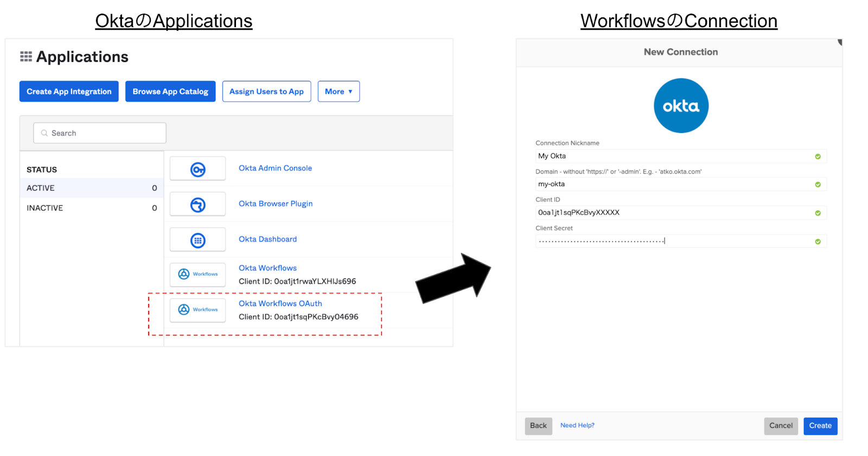
Task: Open Browse App Catalog
Action: point(170,92)
